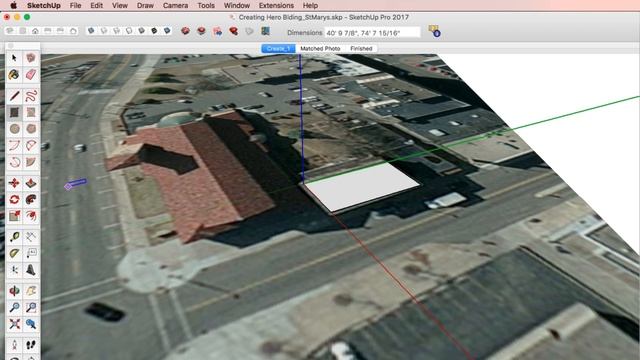
Task: Choose the Follow Me tool
Action: (31, 200)
